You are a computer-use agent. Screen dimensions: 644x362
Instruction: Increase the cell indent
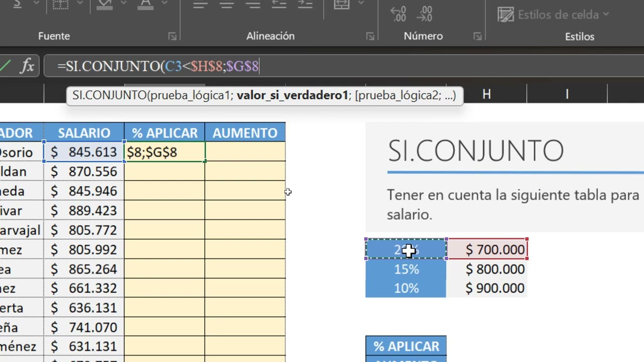click(x=305, y=4)
